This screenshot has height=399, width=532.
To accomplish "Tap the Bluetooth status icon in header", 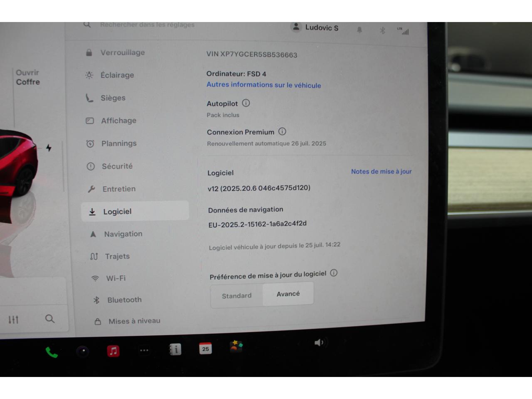I will (x=382, y=30).
